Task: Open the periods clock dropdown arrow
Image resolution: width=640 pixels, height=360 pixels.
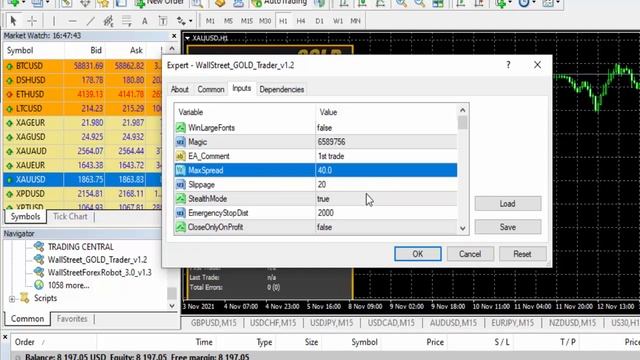Action: click(x=533, y=3)
